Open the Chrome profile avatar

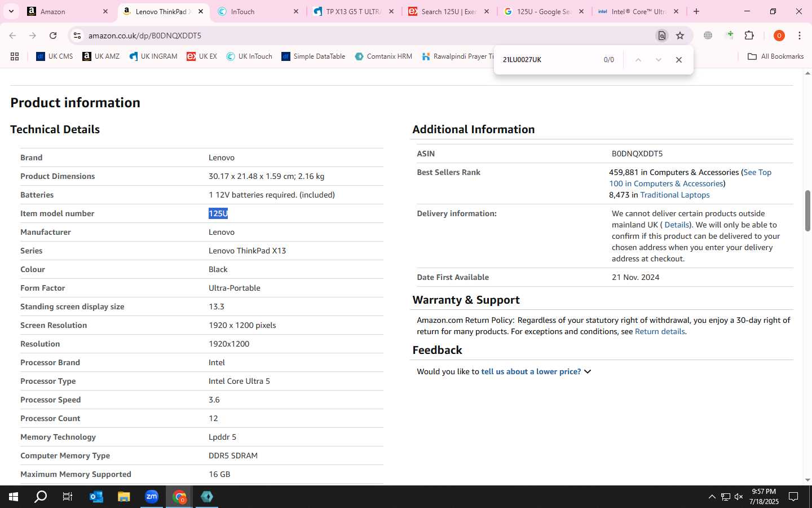[x=779, y=36]
